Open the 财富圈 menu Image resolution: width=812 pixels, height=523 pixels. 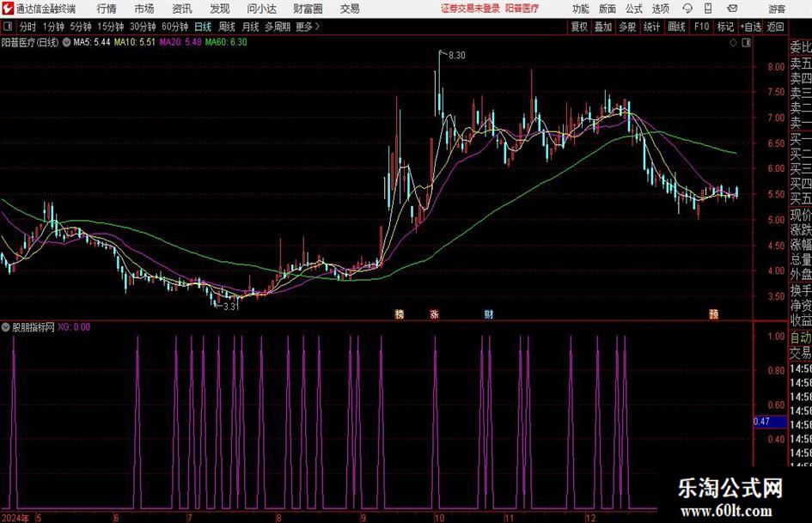click(x=308, y=9)
